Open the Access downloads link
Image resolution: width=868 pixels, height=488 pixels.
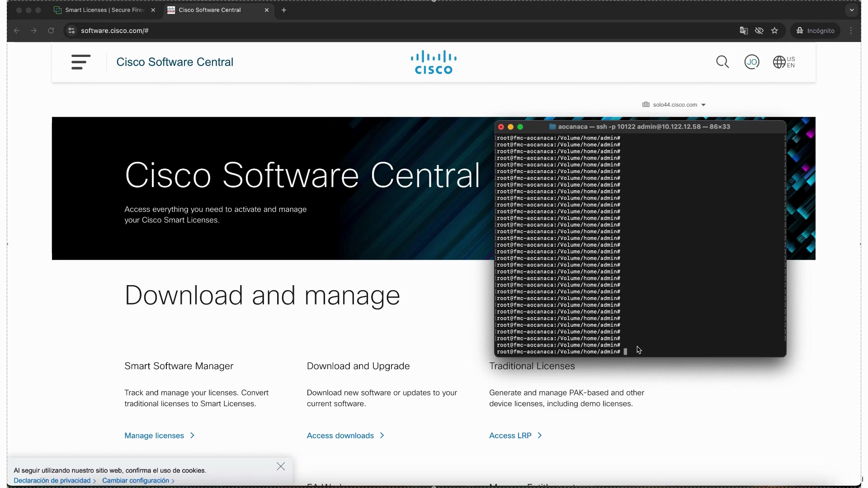pos(345,436)
